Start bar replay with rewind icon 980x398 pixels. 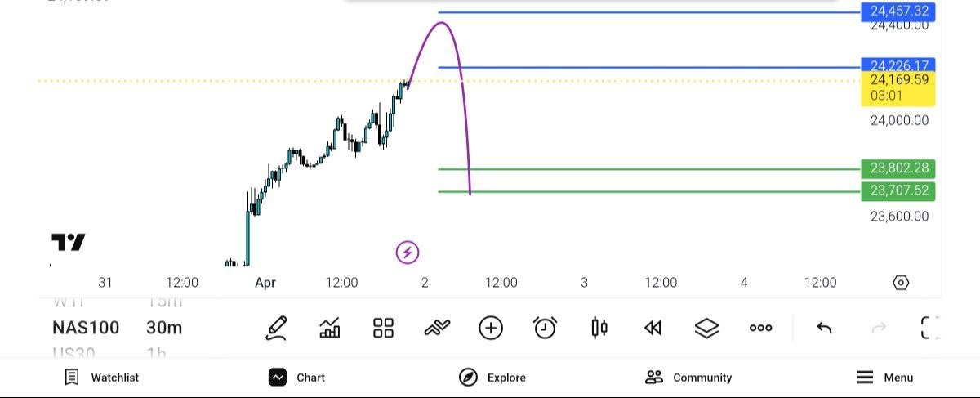tap(652, 328)
